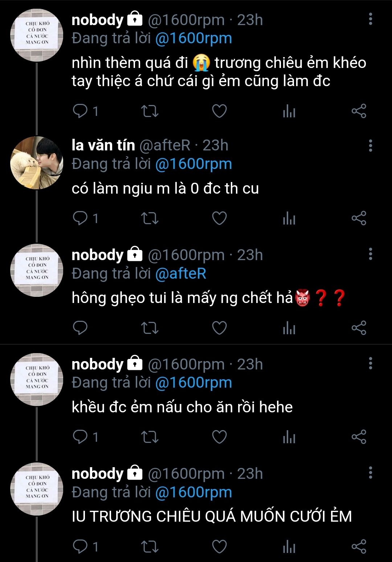Reply to the "nhìn thèm quá đi" tweet
392x562 pixels.
pos(80,111)
